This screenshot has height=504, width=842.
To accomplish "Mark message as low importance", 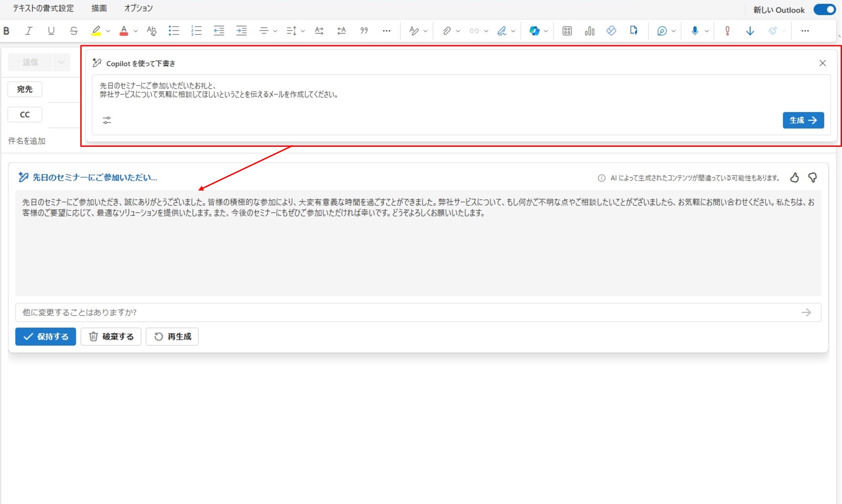I will pyautogui.click(x=750, y=31).
